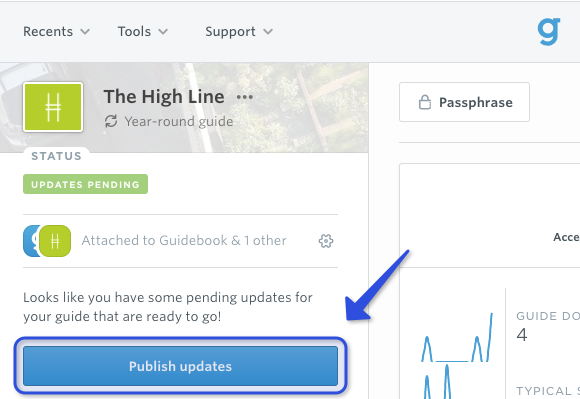Open the gear settings for attached apps
The image size is (580, 399).
coord(326,241)
